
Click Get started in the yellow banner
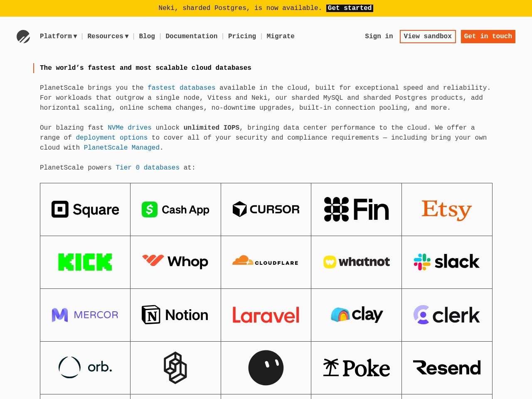[350, 8]
